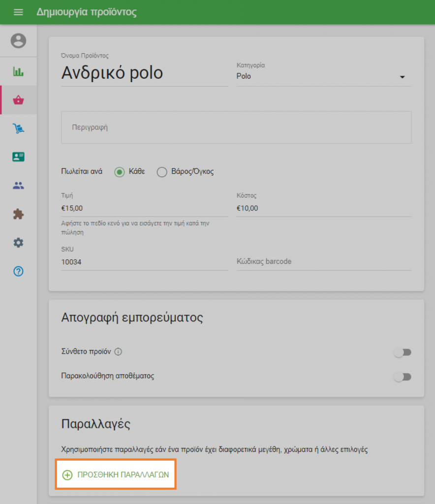Click the profile account icon
The image size is (435, 504).
coord(18,41)
